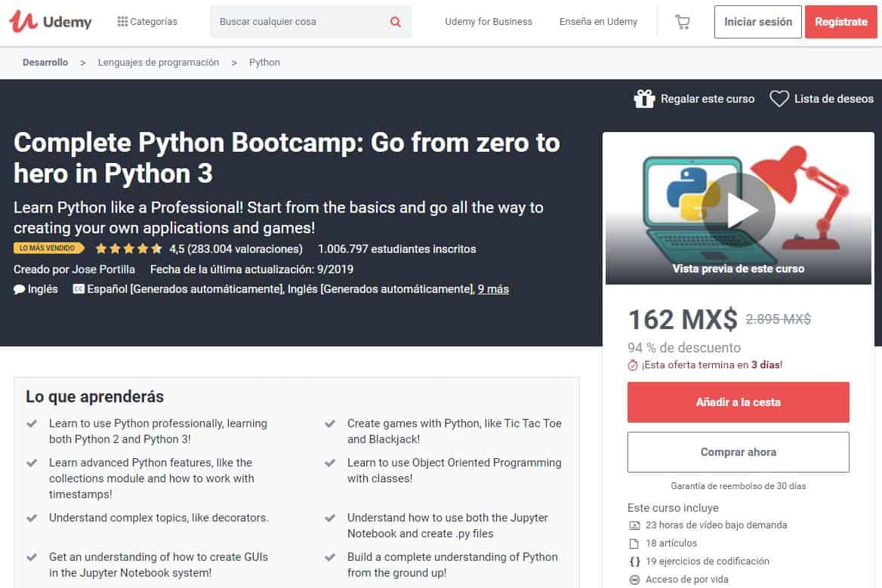Open the shopping cart icon
Viewport: 882px width, 588px height.
(x=683, y=22)
